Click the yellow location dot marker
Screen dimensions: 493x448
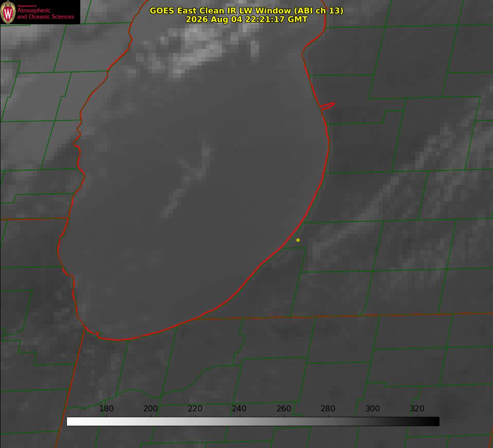(298, 240)
